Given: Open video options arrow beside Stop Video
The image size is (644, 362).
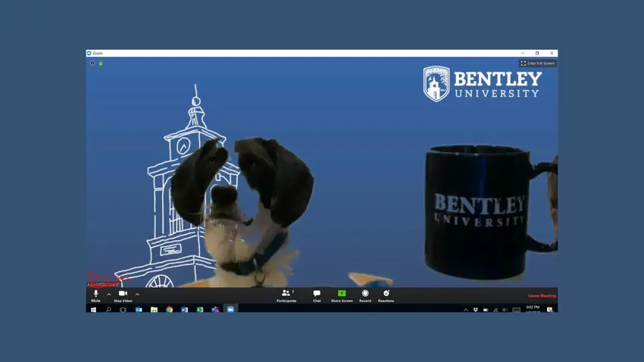Looking at the screenshot, I should pyautogui.click(x=137, y=295).
